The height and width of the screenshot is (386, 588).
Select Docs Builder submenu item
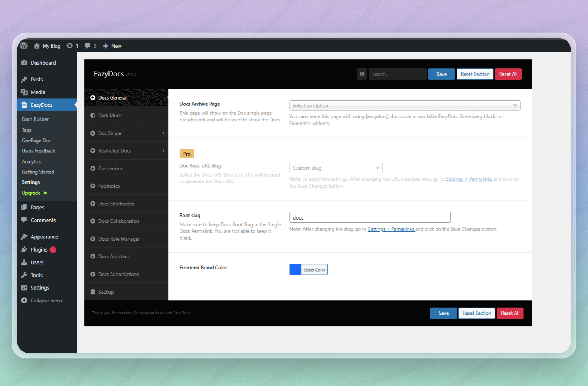pos(35,119)
